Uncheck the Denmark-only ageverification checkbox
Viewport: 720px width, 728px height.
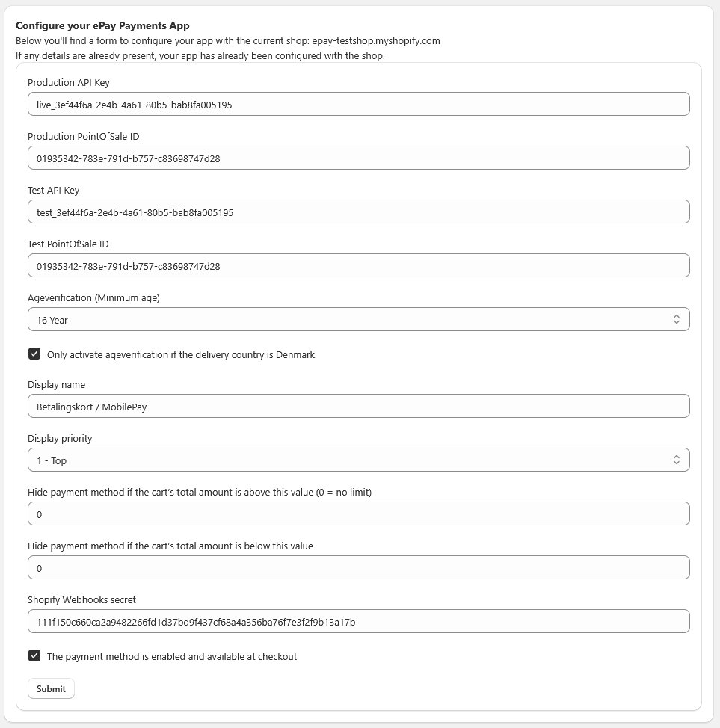[34, 354]
